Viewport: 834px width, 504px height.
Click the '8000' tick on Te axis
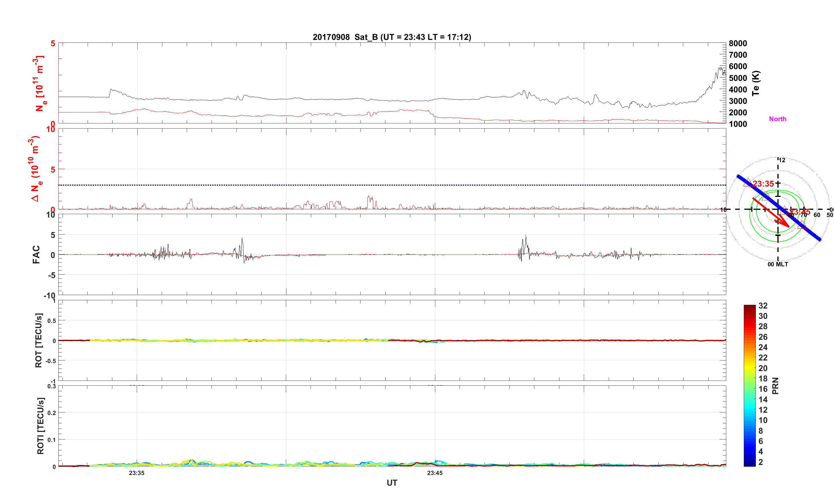pyautogui.click(x=738, y=44)
